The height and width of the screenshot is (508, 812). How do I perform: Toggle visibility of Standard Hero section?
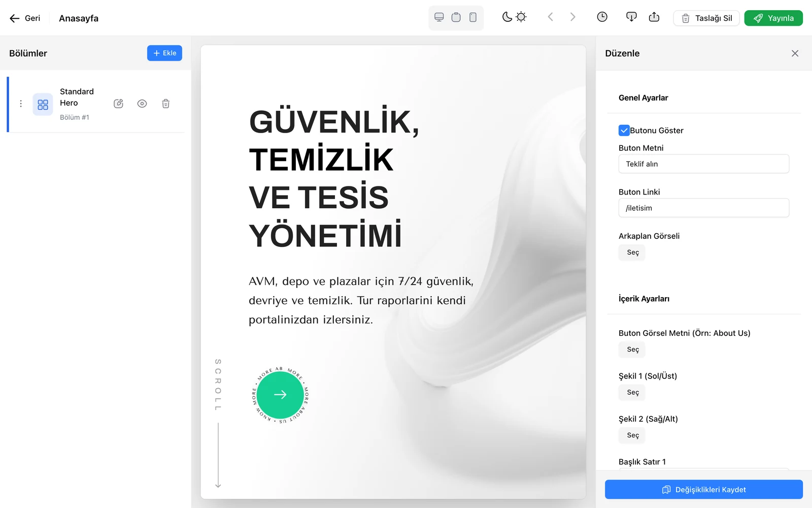(142, 104)
